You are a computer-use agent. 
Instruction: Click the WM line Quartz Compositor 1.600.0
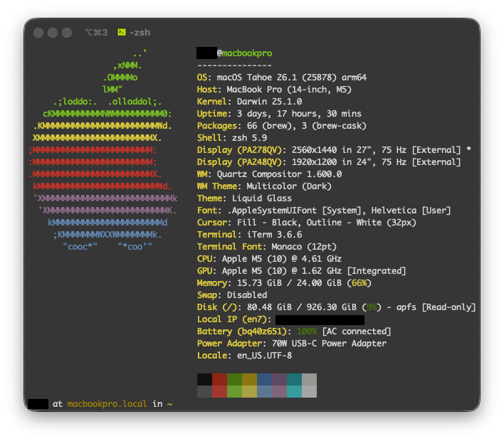(x=269, y=174)
